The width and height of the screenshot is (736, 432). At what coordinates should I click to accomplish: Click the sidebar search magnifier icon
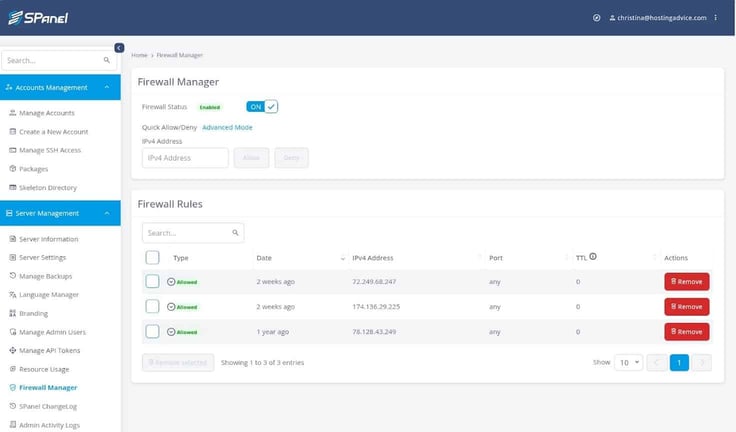107,60
